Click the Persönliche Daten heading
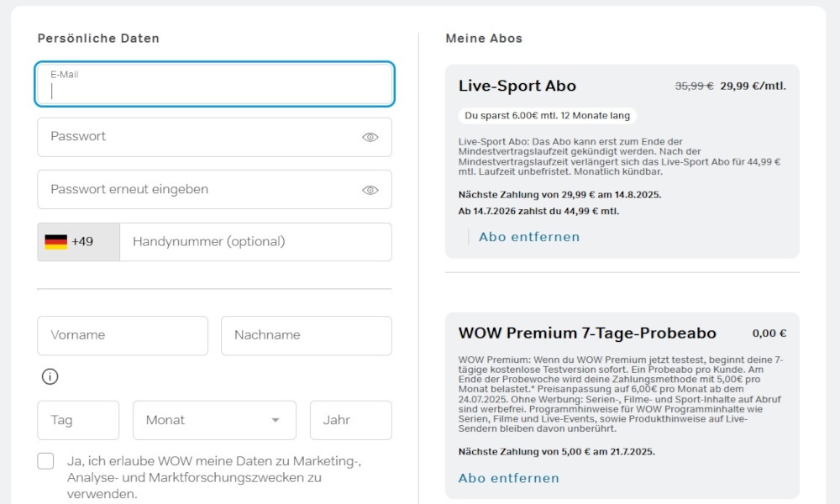840x504 pixels. click(98, 39)
